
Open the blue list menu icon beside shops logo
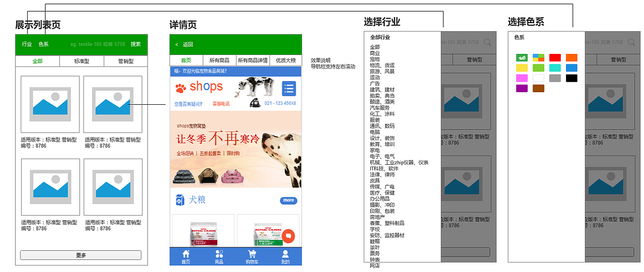pos(289,89)
